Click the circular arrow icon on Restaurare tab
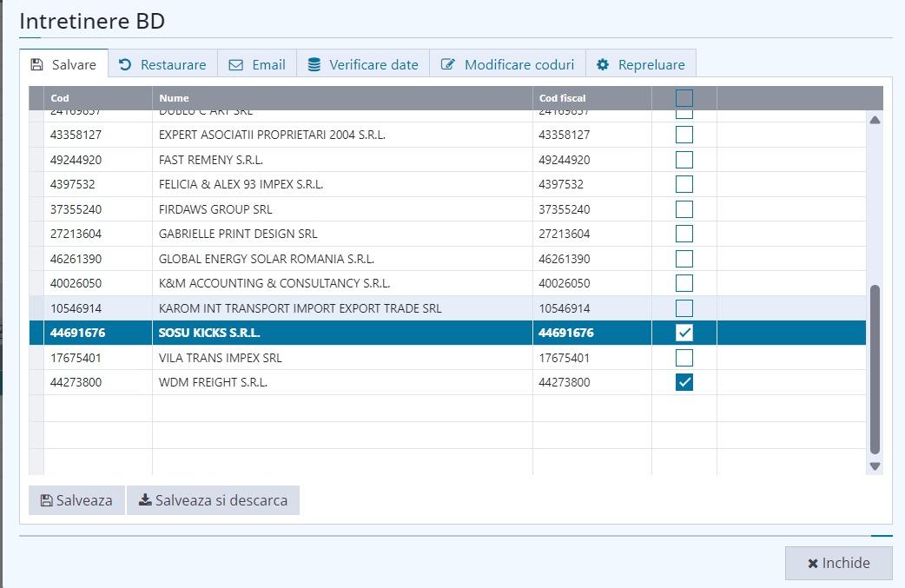Viewport: 905px width, 588px height. point(125,64)
